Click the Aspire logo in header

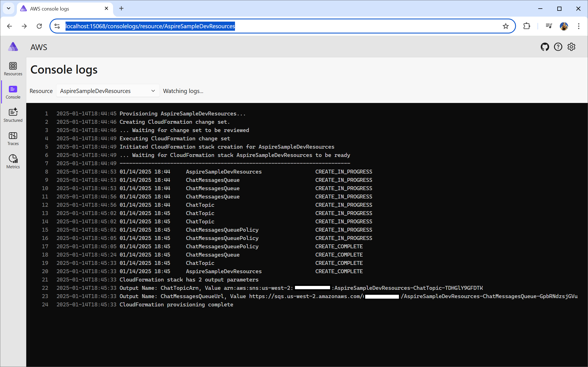[13, 47]
